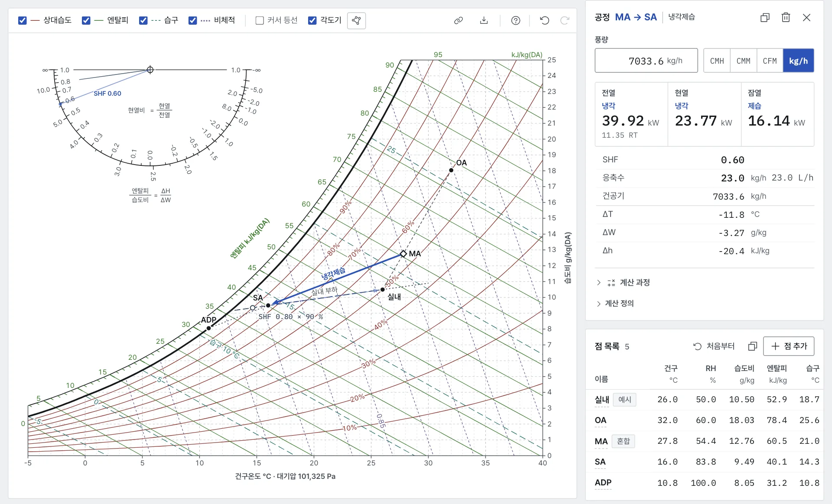Select the OA point on the chart
This screenshot has width=832, height=504.
pos(451,170)
